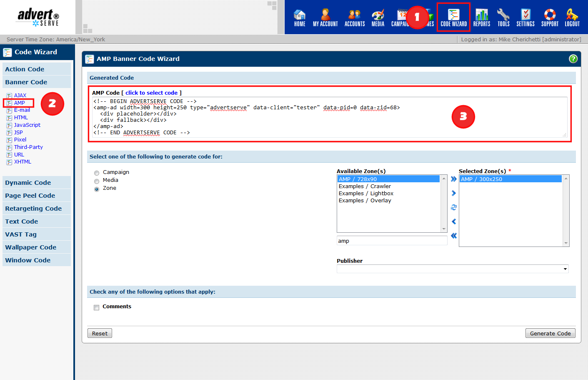Open the Support lifebuoy icon

click(550, 18)
